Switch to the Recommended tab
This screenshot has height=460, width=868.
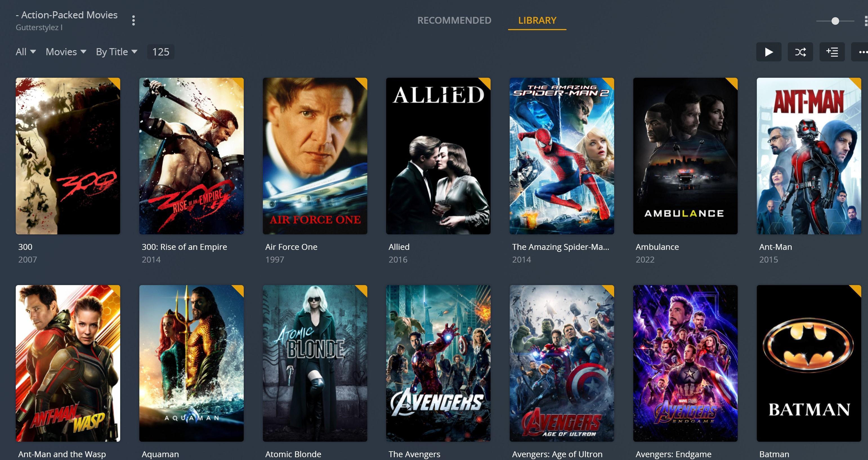[454, 20]
